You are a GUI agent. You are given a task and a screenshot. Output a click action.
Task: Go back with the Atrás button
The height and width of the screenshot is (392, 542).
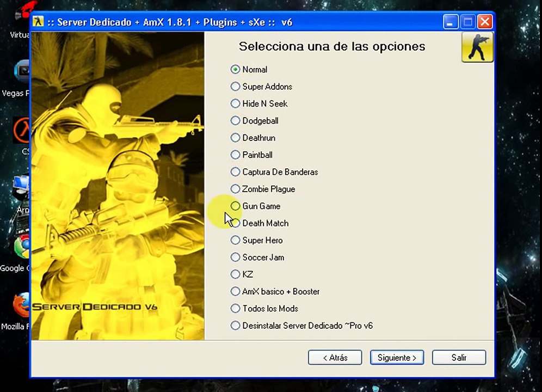[335, 357]
